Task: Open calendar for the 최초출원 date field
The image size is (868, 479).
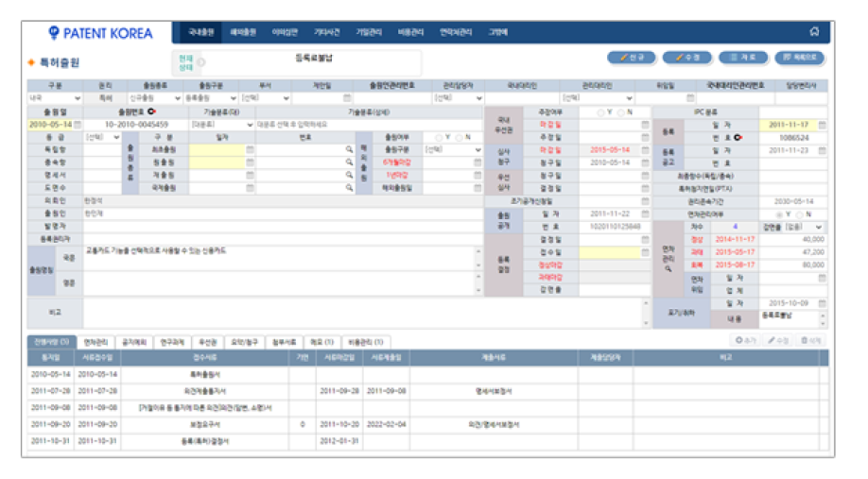Action: tap(250, 149)
